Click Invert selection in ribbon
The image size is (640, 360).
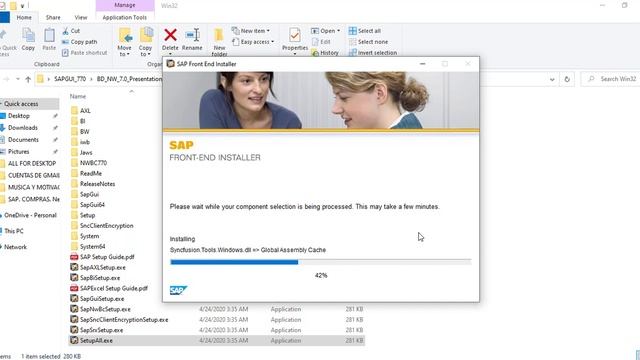coord(373,53)
